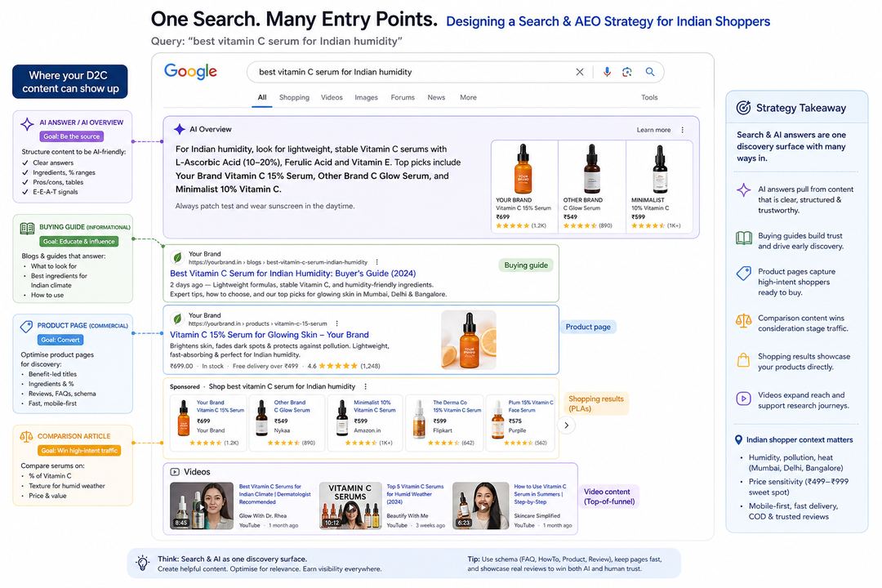Click video play icon beside Videos expand reach
Viewport: 882px width, 588px height.
click(x=744, y=399)
